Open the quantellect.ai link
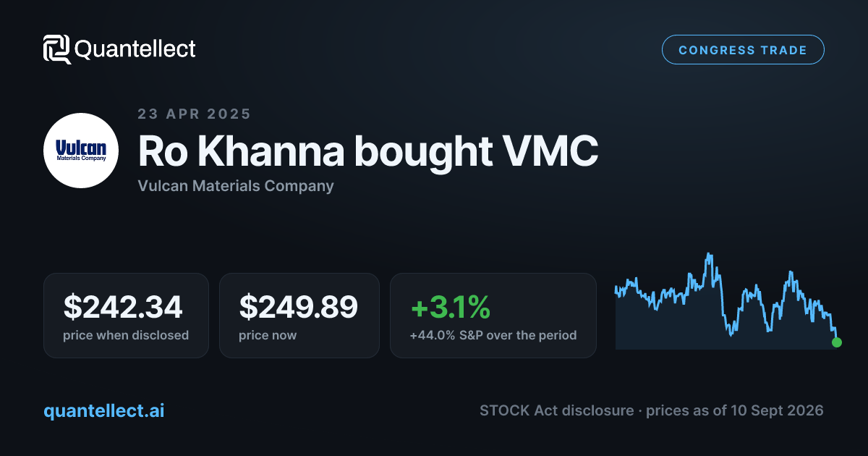Image resolution: width=868 pixels, height=456 pixels. [104, 410]
